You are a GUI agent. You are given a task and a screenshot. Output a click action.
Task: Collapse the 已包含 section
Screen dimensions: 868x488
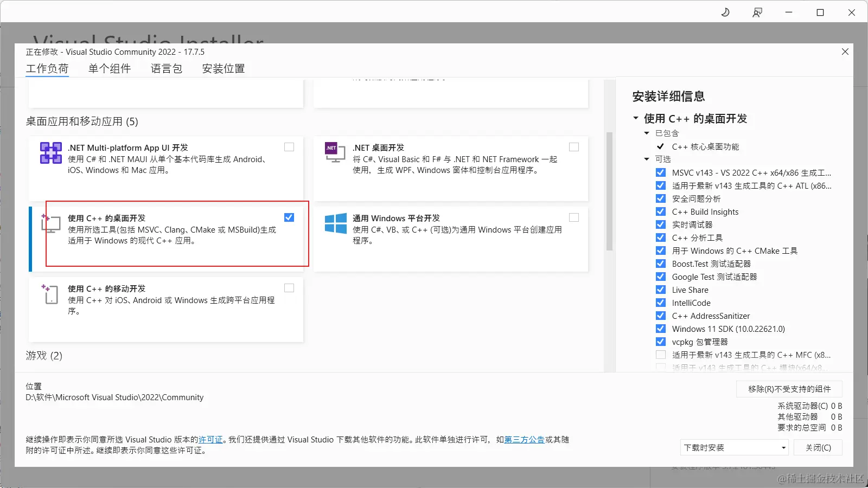(647, 133)
